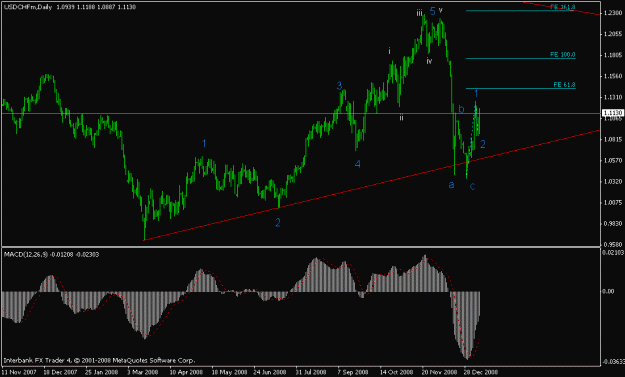625x377 pixels.
Task: Click the 31 Jul 2008 date label
Action: [311, 372]
